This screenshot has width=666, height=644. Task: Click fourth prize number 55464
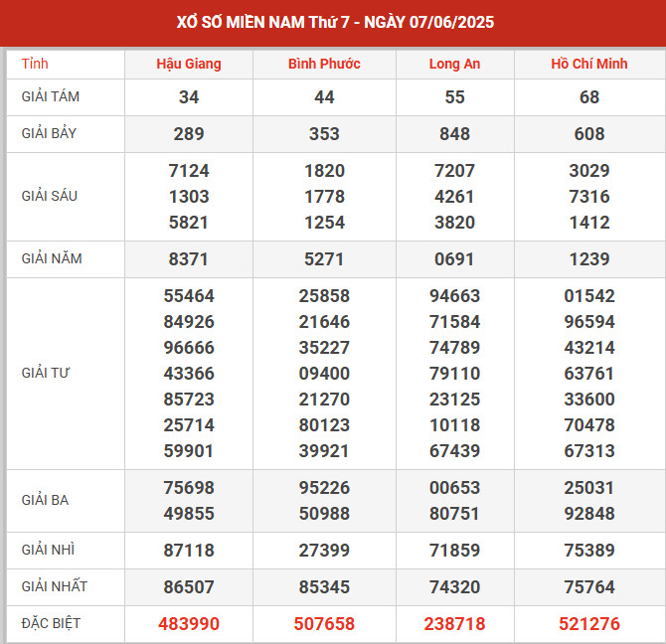click(x=189, y=296)
